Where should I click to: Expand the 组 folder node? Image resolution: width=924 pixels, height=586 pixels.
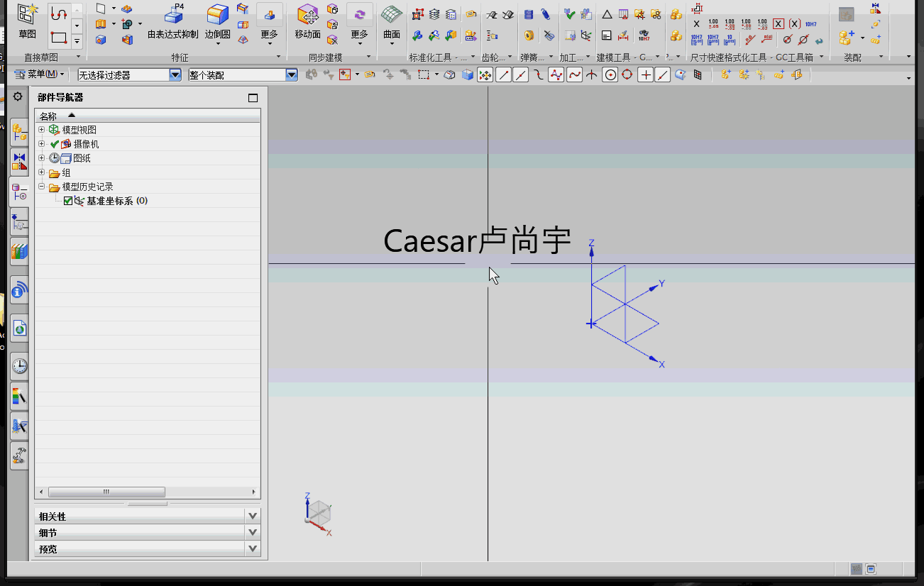[41, 172]
